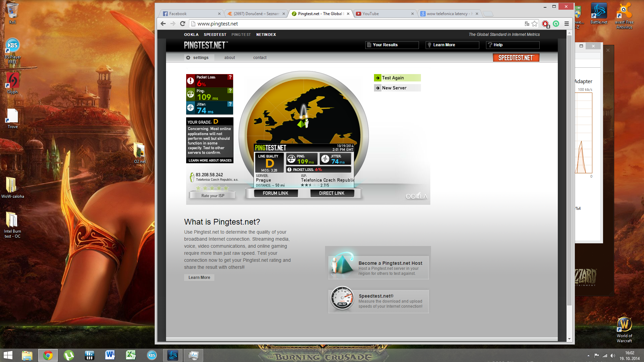Select Intel Burn test folder icon
Image resolution: width=644 pixels, height=362 pixels.
click(x=12, y=225)
